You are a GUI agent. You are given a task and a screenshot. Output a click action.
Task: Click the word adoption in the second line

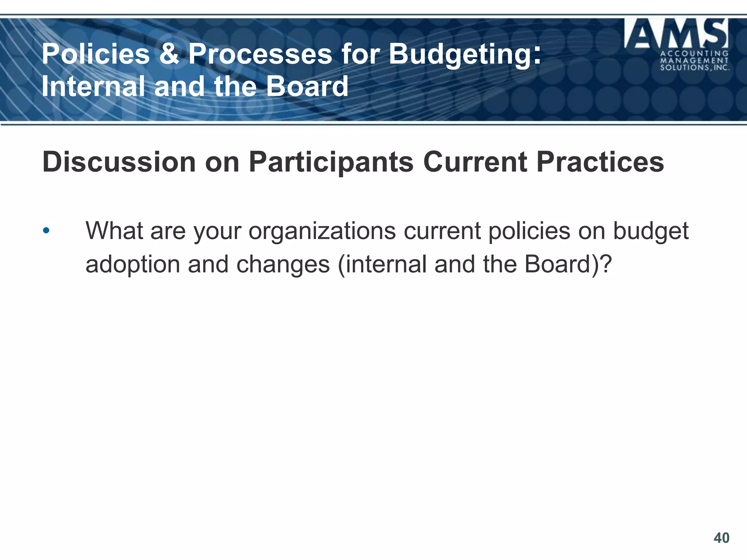[133, 265]
